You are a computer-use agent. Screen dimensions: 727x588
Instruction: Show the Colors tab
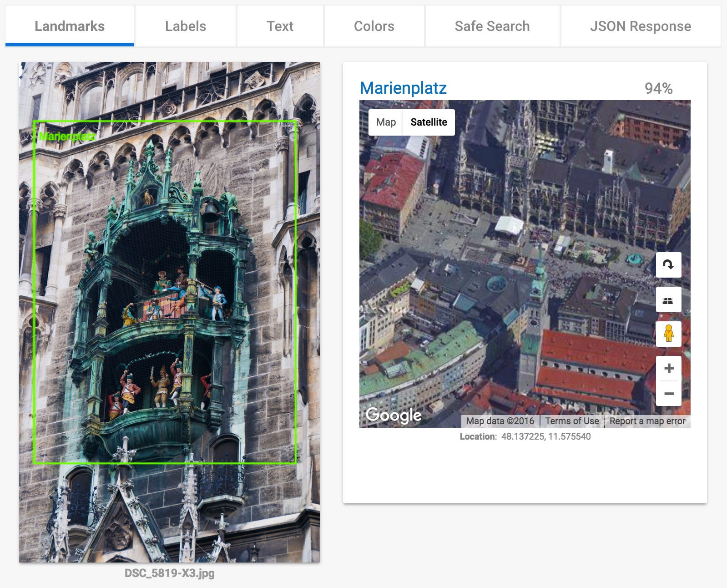pos(374,26)
